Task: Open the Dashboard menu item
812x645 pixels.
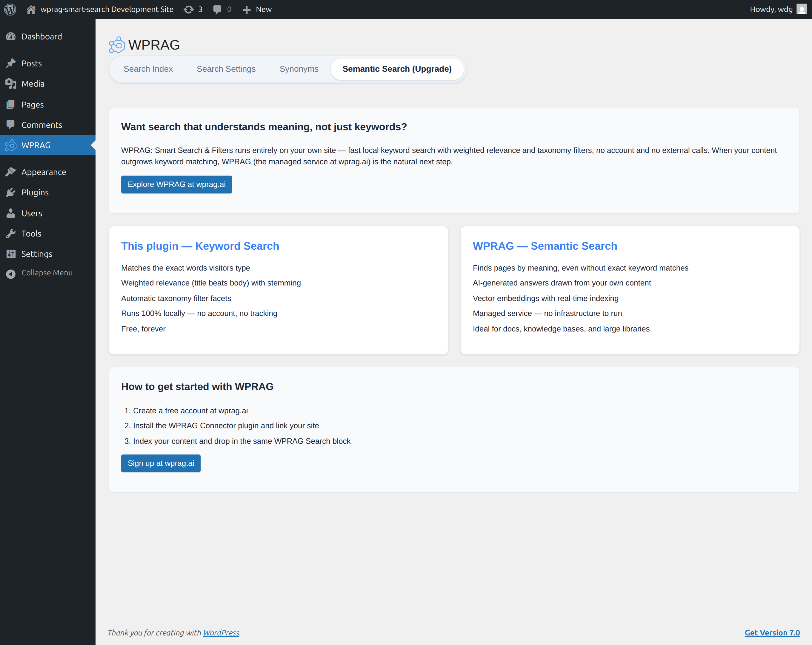Action: click(48, 36)
